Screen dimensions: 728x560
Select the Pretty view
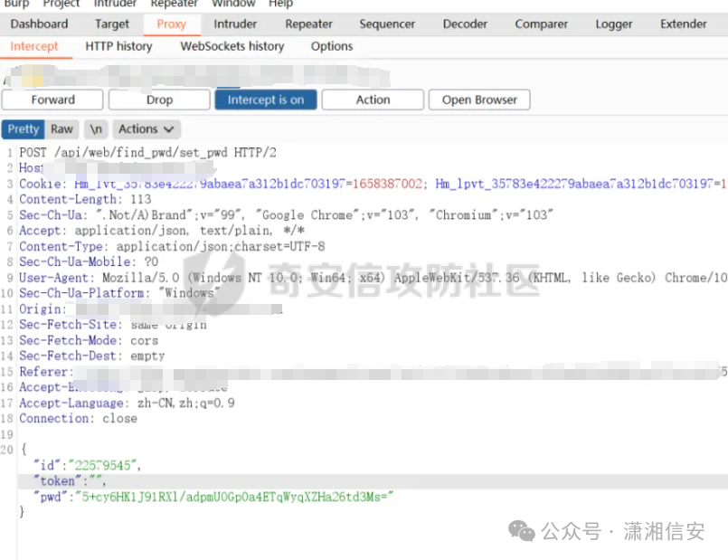[24, 129]
